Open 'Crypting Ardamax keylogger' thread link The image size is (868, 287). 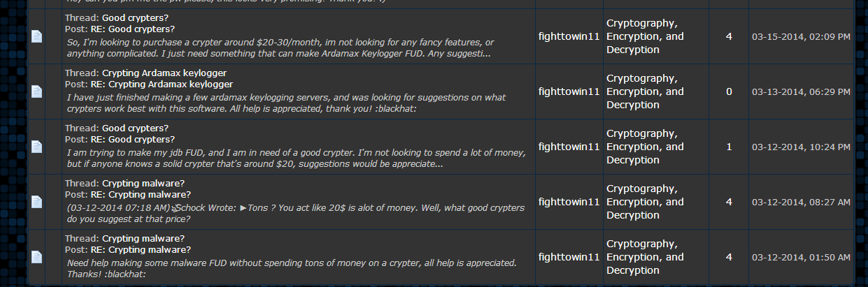tap(164, 73)
